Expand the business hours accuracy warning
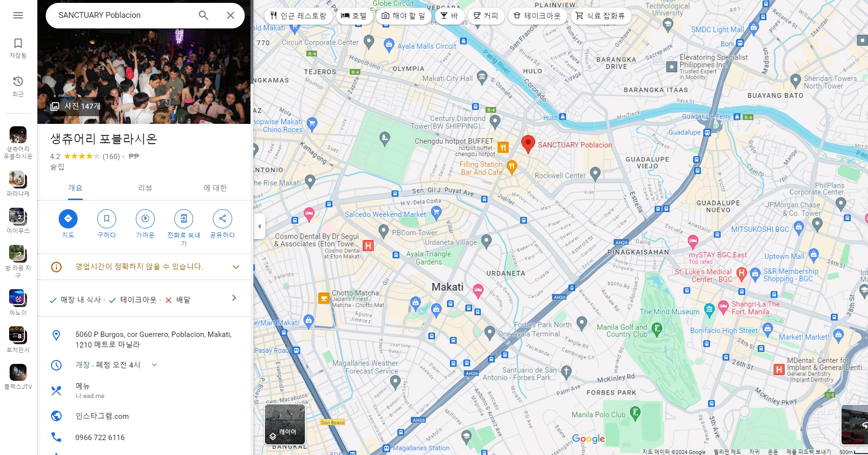Viewport: 868px width, 455px height. point(236,267)
